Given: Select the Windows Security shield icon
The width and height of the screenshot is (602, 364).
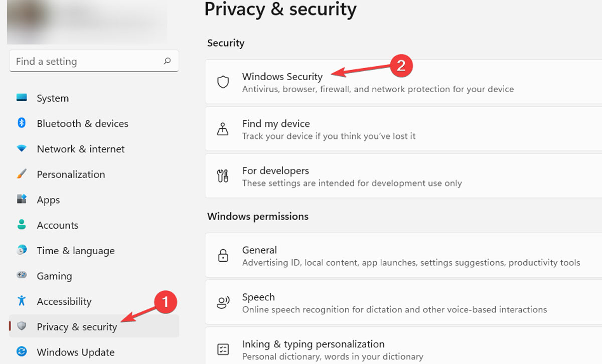Looking at the screenshot, I should click(223, 82).
